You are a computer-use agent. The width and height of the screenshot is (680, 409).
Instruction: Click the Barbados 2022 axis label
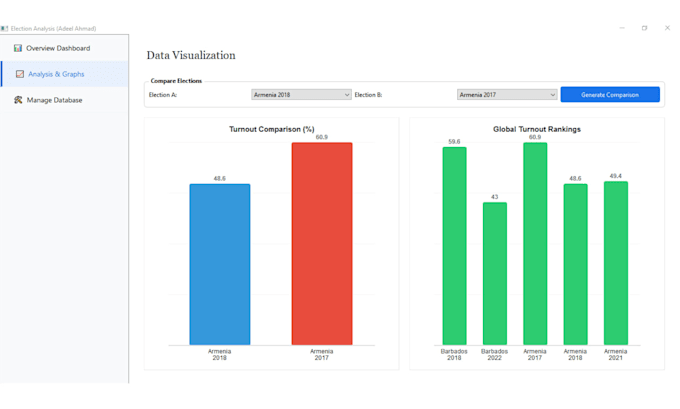pos(495,354)
